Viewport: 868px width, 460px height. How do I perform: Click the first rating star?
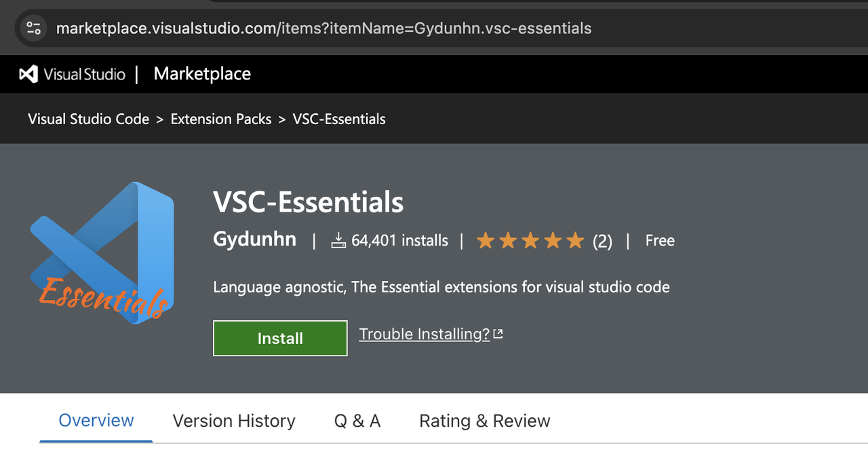click(x=486, y=240)
